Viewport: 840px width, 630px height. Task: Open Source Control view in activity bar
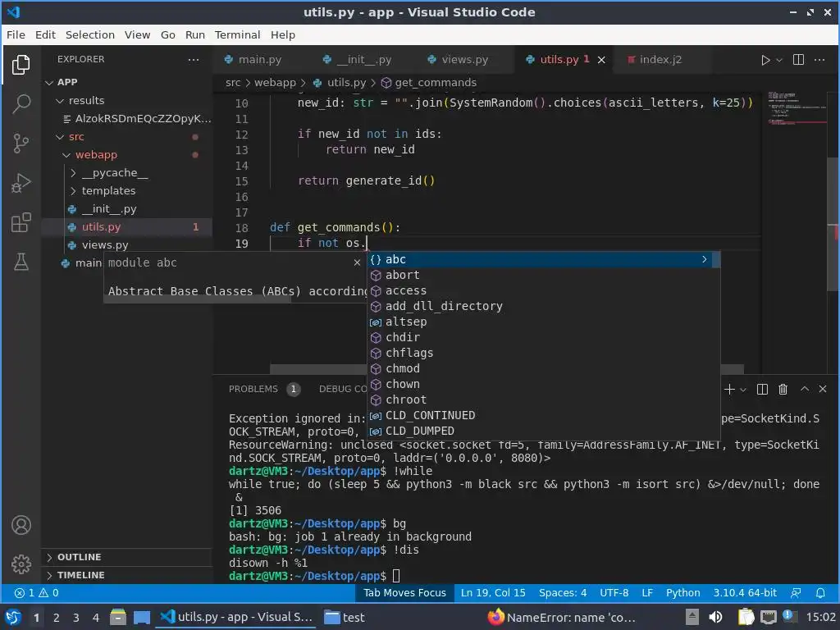coord(21,144)
